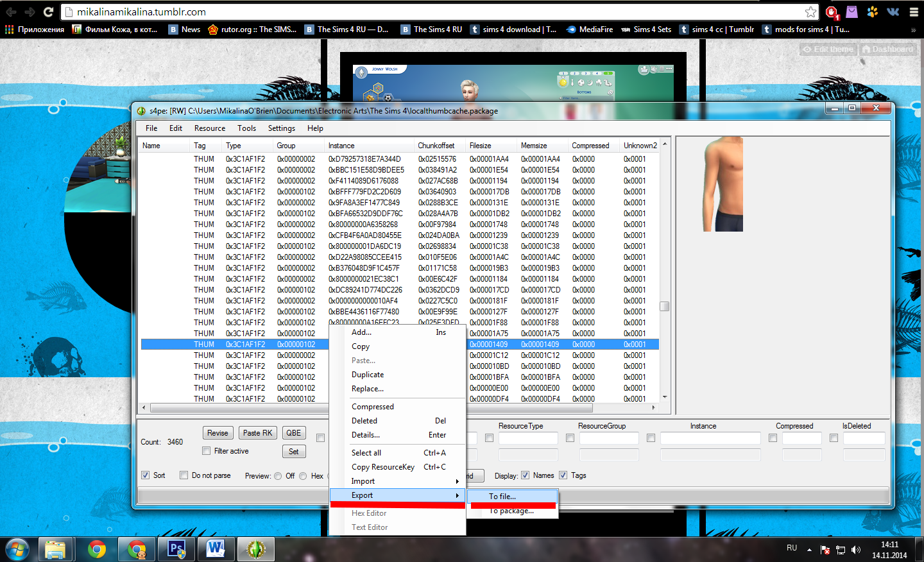This screenshot has height=562, width=924.
Task: Toggle the Do not parse checkbox
Action: [x=184, y=475]
